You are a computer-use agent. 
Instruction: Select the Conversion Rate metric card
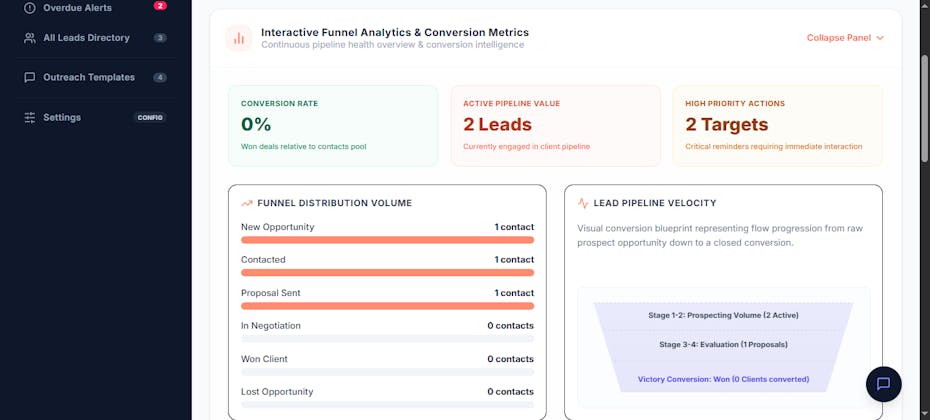coord(333,126)
